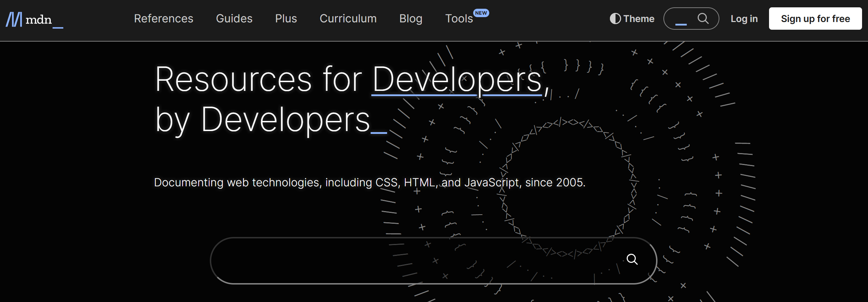Click the NEW badge beside Tools

[481, 13]
